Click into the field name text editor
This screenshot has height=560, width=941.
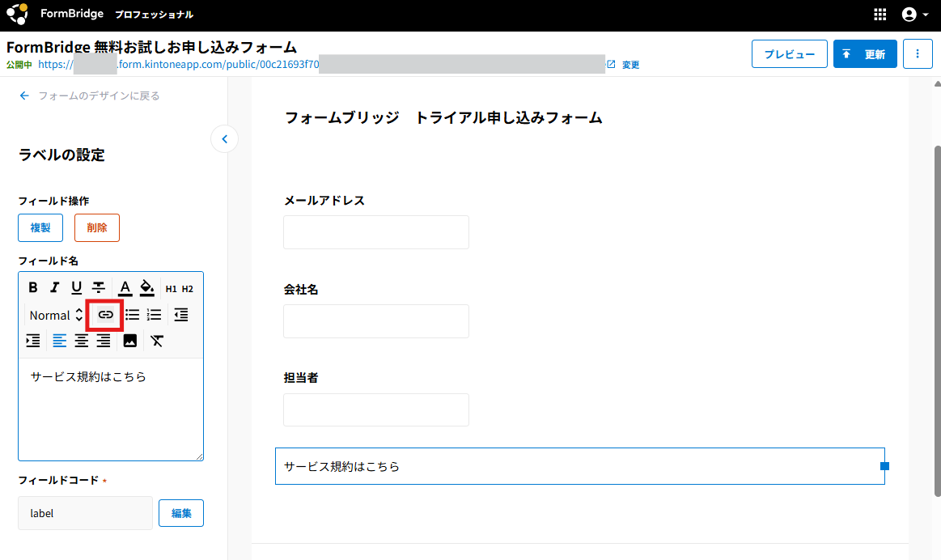(x=110, y=409)
